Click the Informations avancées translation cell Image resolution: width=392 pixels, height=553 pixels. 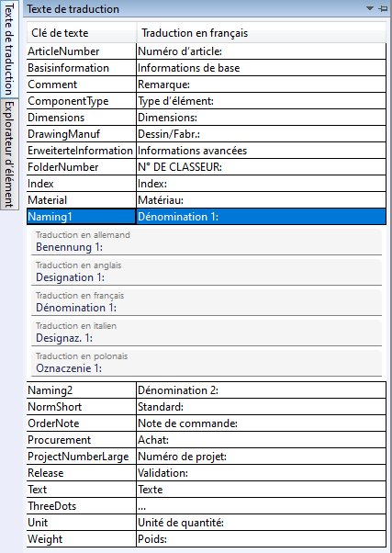tap(262, 151)
